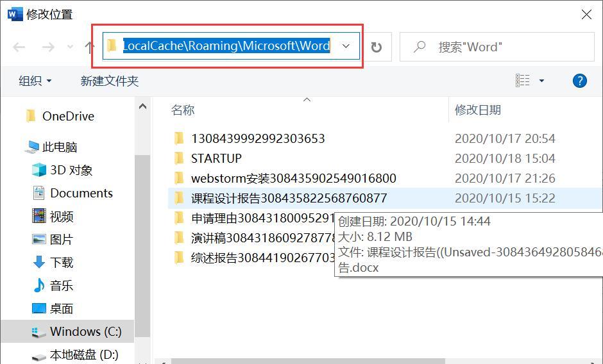Select 本地磁盘 (D:) drive in sidebar

pyautogui.click(x=75, y=354)
